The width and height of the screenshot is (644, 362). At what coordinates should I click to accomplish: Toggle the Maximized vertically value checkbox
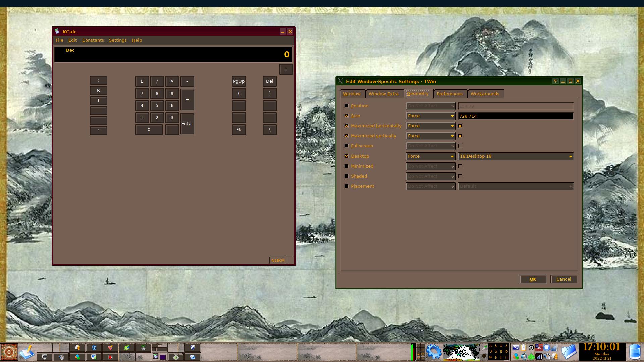(460, 136)
